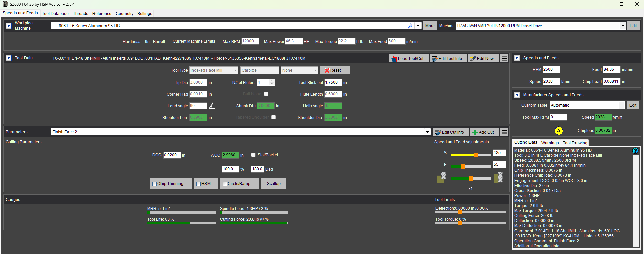Click the light-engagement endmill icon
644x254 pixels.
click(441, 178)
